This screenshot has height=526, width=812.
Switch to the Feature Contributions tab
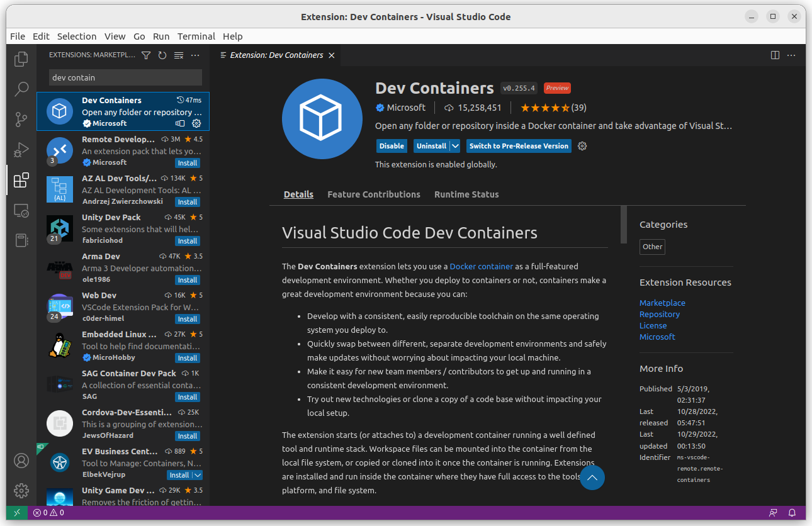[374, 194]
